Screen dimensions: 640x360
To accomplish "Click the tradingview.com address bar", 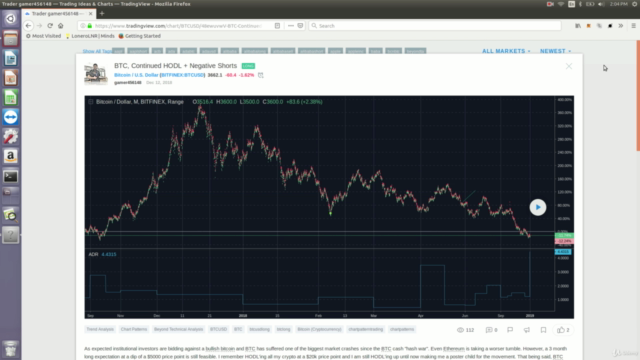I will [178, 26].
